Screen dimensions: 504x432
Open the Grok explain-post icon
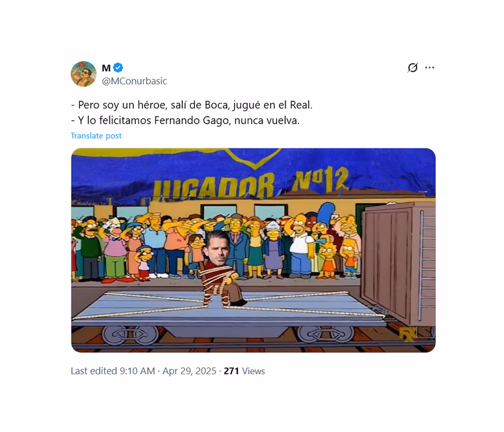[413, 68]
